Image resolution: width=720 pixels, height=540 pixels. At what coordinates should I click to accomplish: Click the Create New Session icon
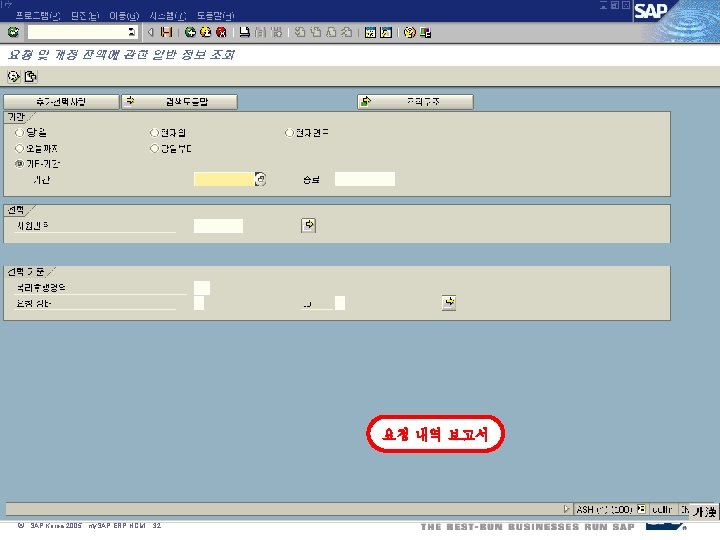click(370, 32)
